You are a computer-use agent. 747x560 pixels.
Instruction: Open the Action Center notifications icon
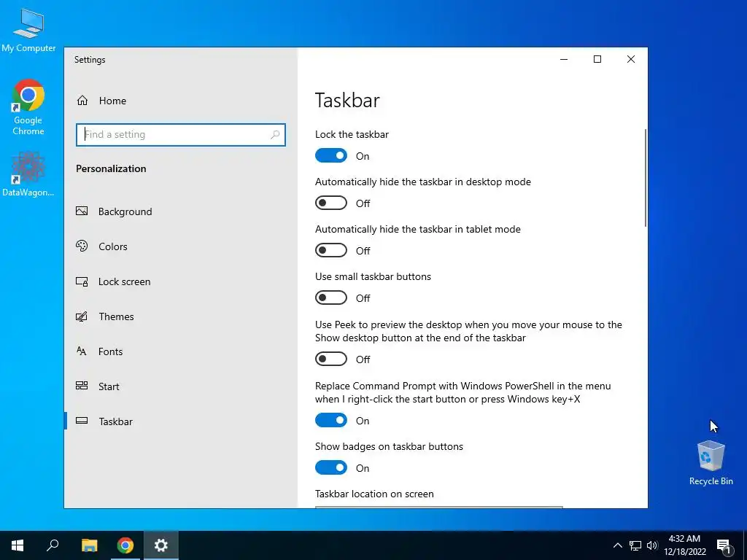tap(724, 547)
